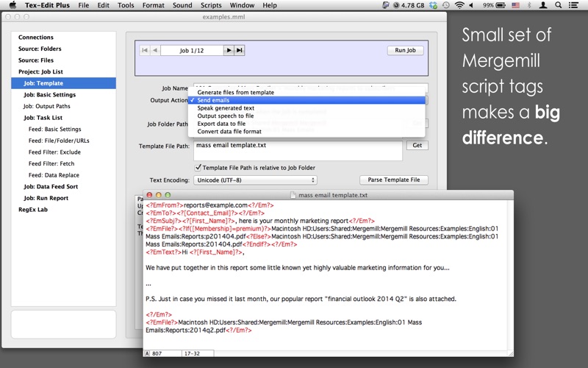Select Feed Filter: Fetch in sidebar
The width and height of the screenshot is (588, 368).
(x=51, y=163)
